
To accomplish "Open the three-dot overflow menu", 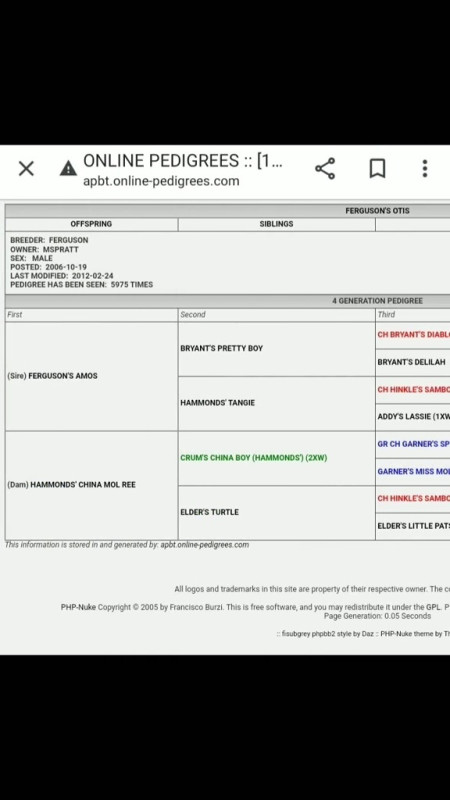I will pyautogui.click(x=424, y=168).
